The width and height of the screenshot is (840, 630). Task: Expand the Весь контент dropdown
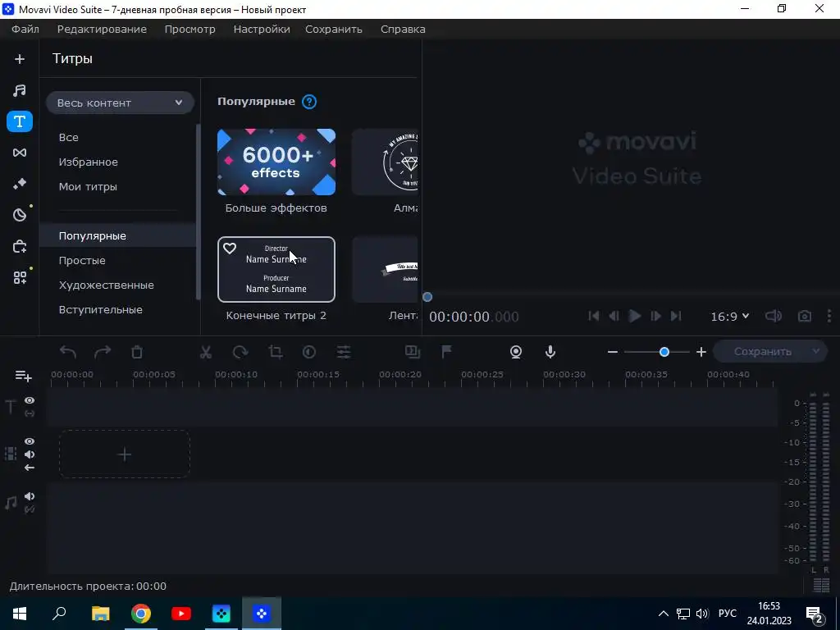point(120,103)
